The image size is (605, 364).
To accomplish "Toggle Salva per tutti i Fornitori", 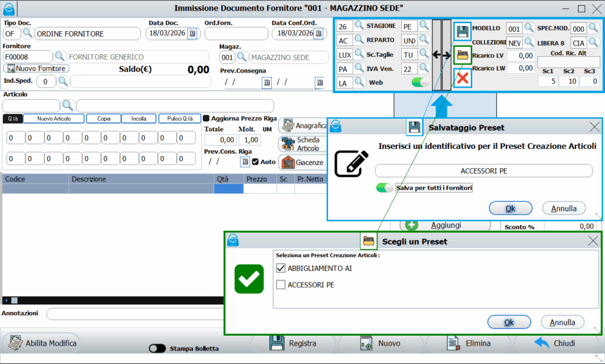I will tap(385, 187).
